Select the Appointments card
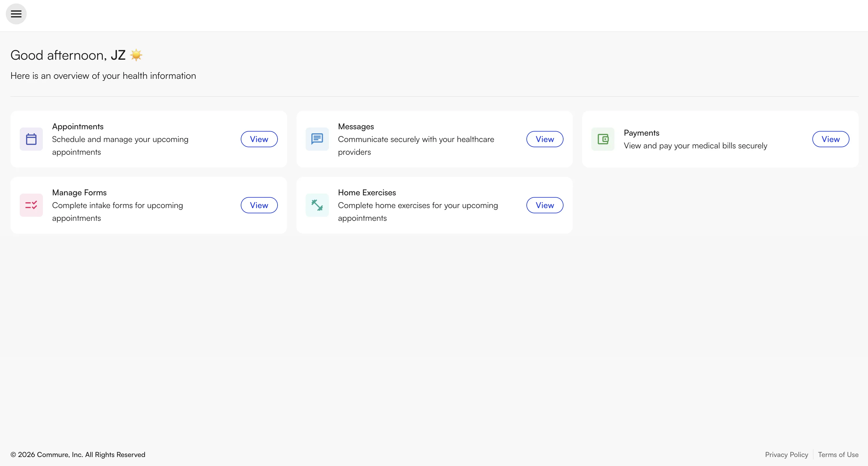This screenshot has width=868, height=466. 148,139
